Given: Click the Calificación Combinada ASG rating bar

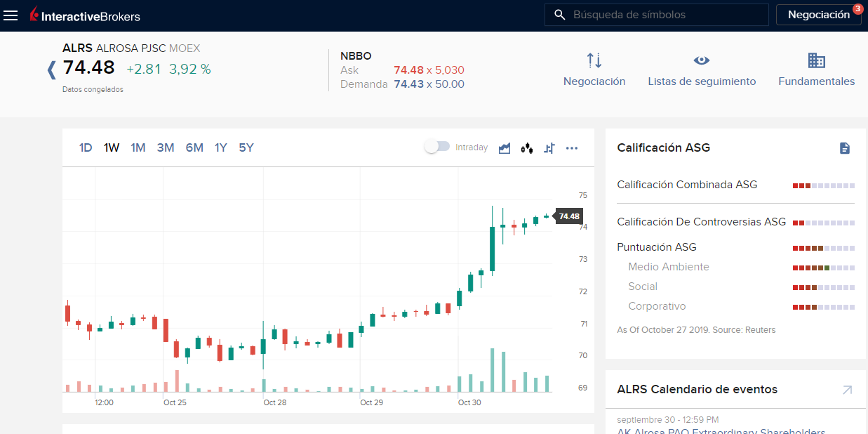Looking at the screenshot, I should coord(824,185).
